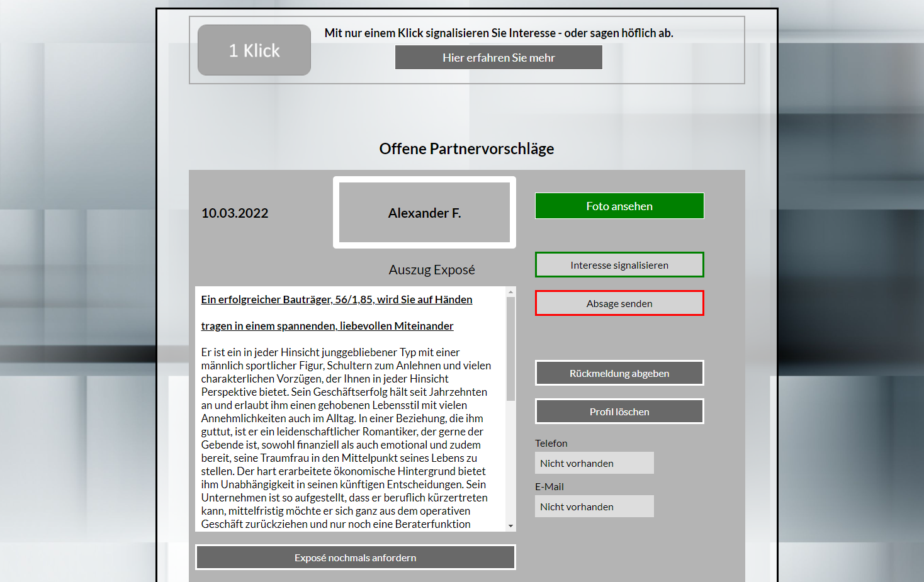Click Interesse signalisieren
Image resolution: width=924 pixels, height=582 pixels.
tap(619, 264)
